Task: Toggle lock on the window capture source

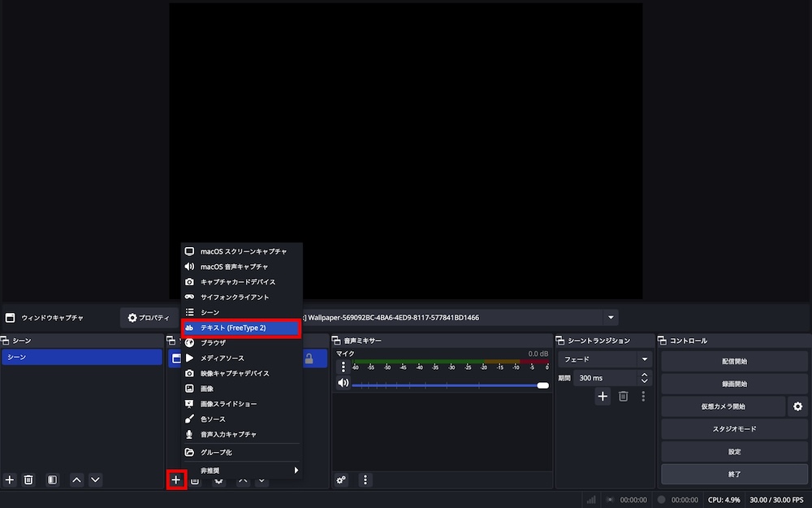Action: point(309,358)
